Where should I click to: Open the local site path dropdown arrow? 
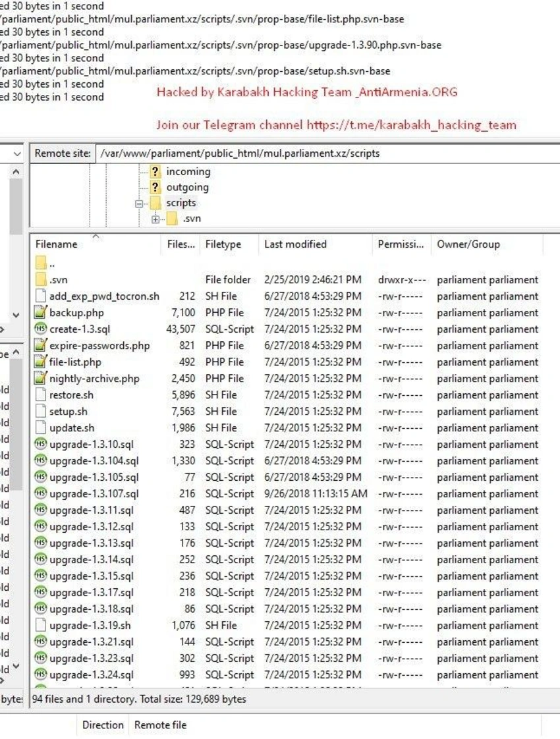pos(17,153)
